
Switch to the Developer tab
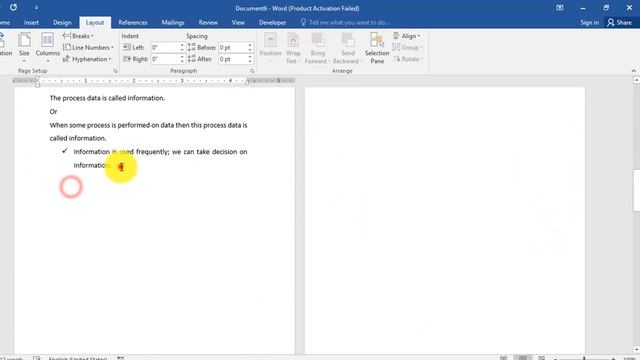coord(272,22)
